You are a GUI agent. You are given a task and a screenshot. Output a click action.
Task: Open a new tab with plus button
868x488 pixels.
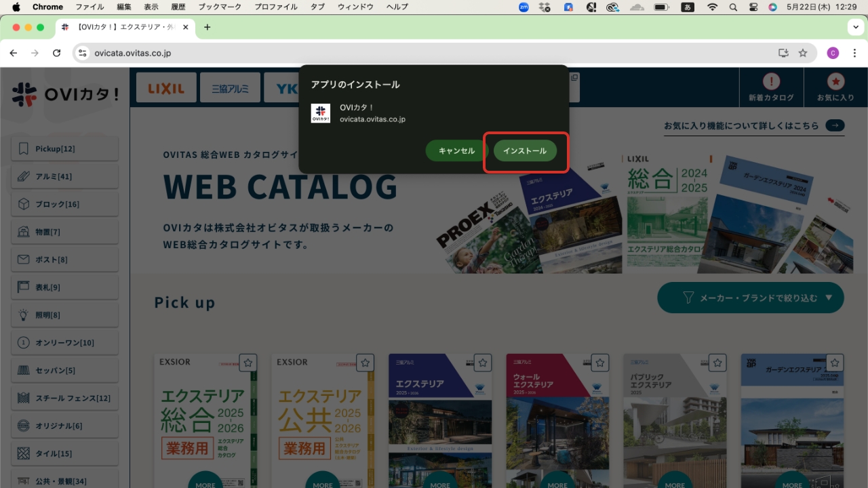[207, 27]
